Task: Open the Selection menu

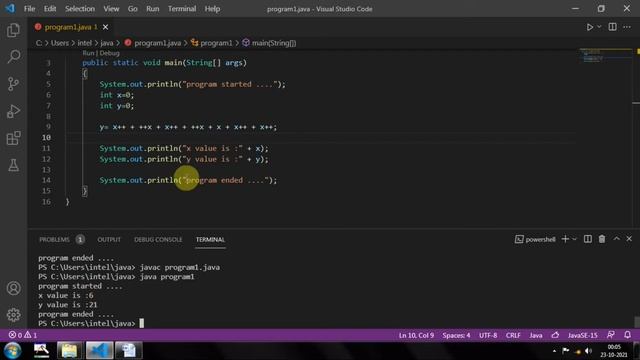Action: (80, 9)
